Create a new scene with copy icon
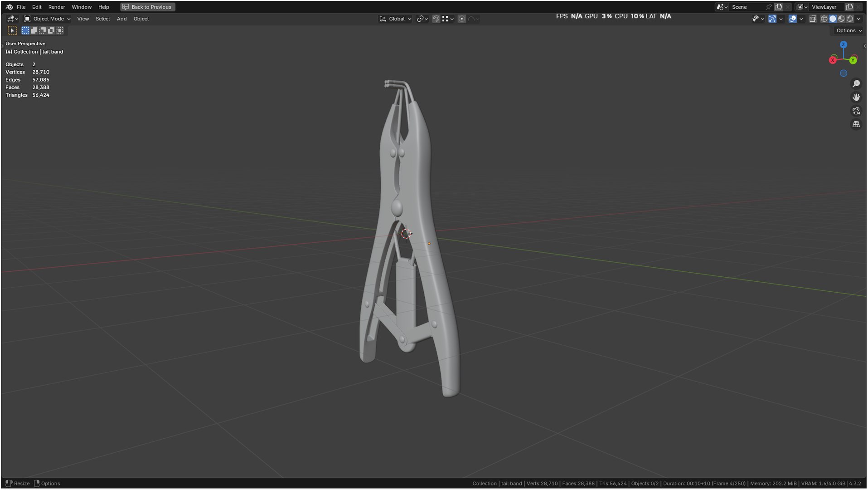Screen dimensions: 868x490 [x=779, y=7]
